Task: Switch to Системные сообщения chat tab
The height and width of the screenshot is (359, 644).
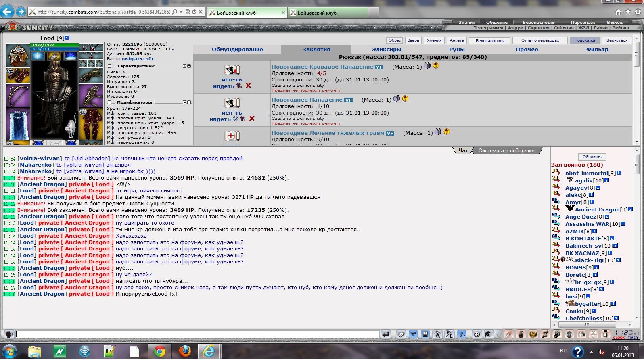Action: (x=506, y=150)
